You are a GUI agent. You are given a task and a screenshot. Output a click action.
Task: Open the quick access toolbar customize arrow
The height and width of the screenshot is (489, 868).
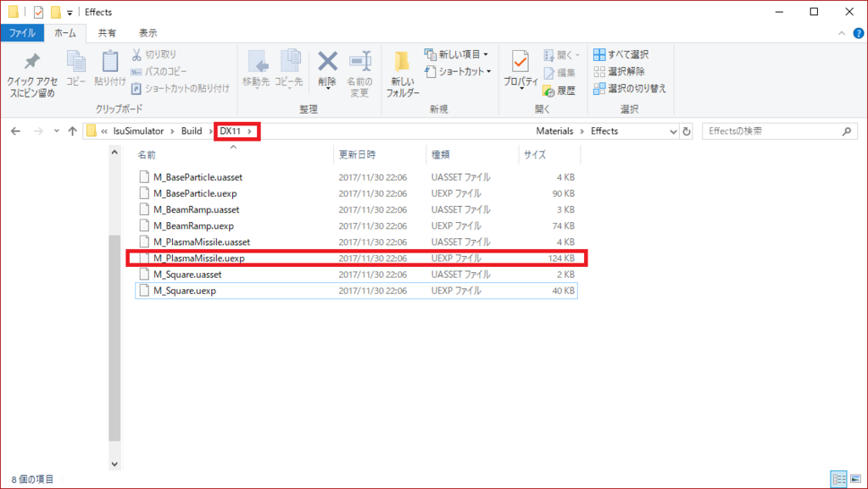70,12
